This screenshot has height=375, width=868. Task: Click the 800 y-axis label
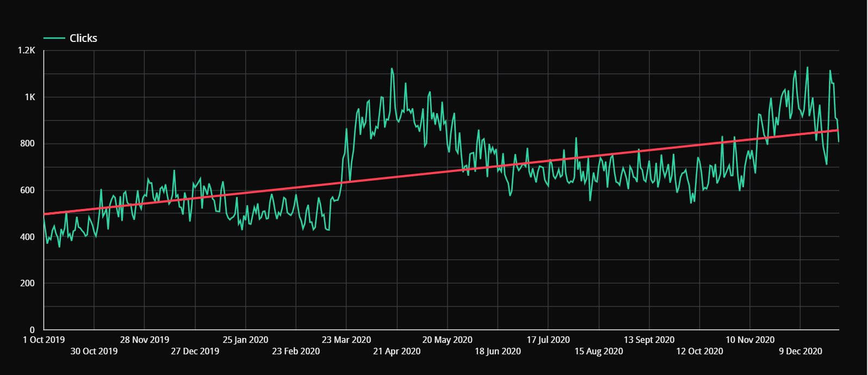(28, 144)
